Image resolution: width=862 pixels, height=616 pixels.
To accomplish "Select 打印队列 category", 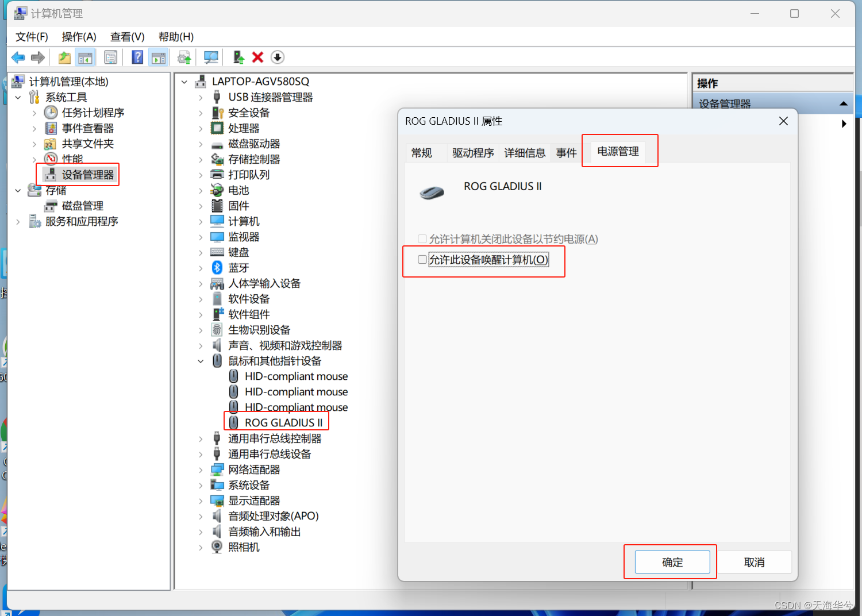I will tap(249, 175).
